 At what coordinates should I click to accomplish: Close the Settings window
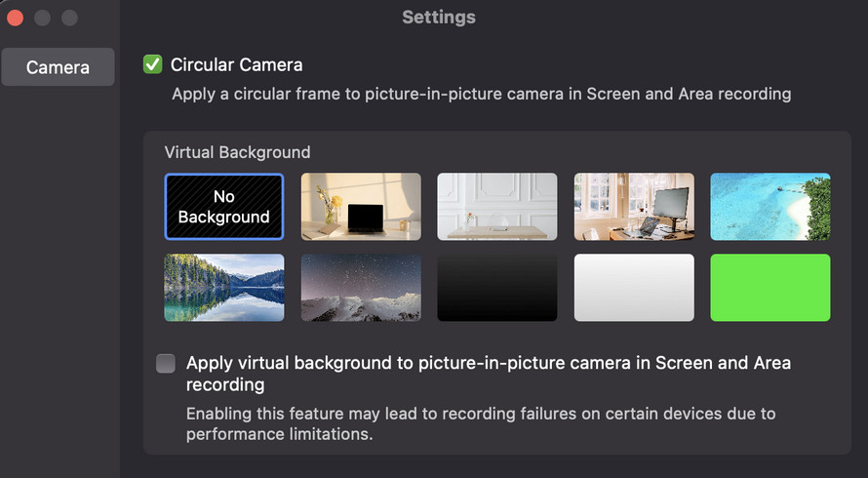click(15, 18)
